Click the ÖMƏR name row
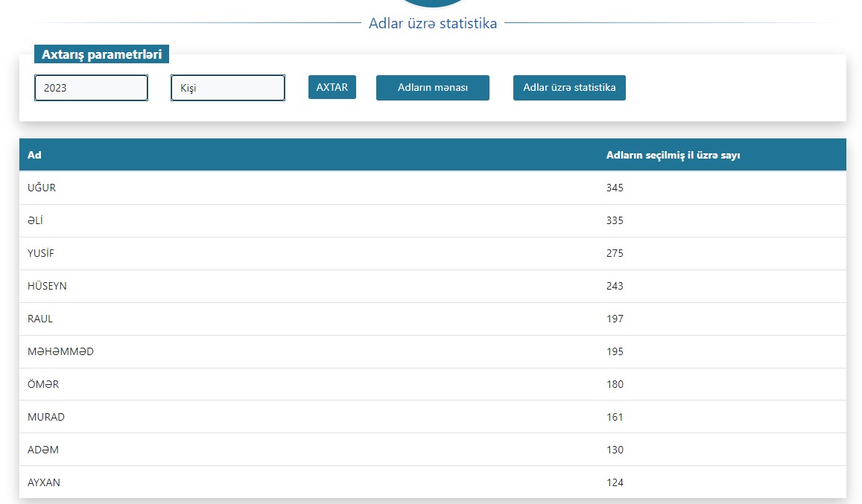 [x=43, y=384]
